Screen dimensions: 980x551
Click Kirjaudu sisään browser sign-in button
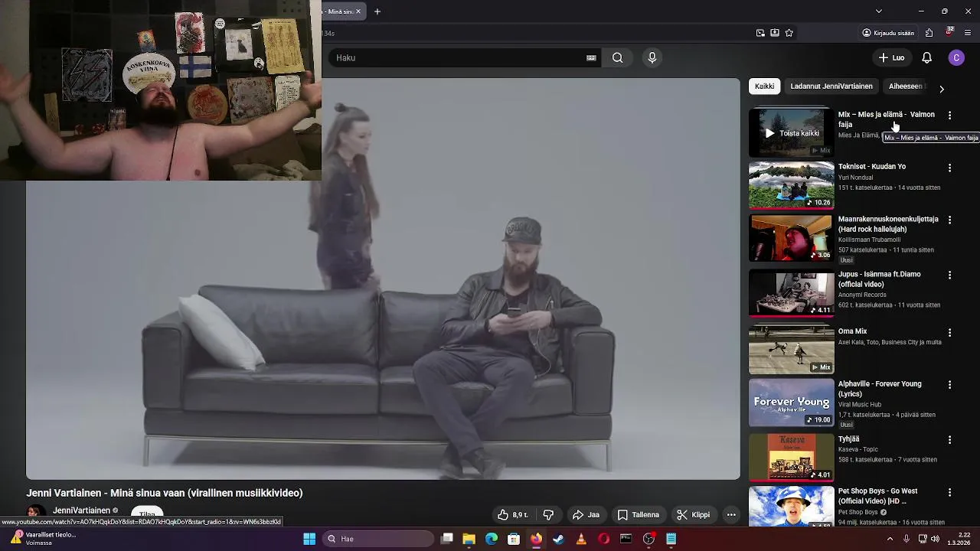click(888, 33)
